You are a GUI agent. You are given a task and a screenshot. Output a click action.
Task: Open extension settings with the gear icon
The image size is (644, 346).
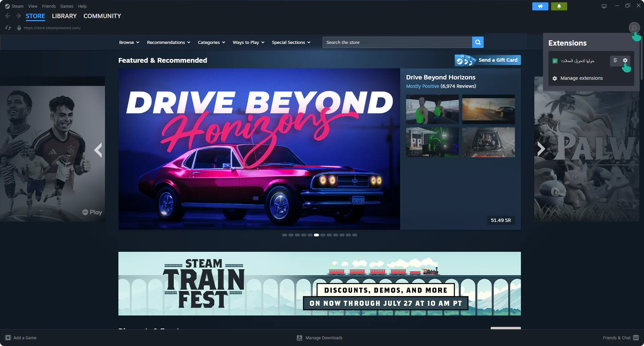(x=625, y=60)
